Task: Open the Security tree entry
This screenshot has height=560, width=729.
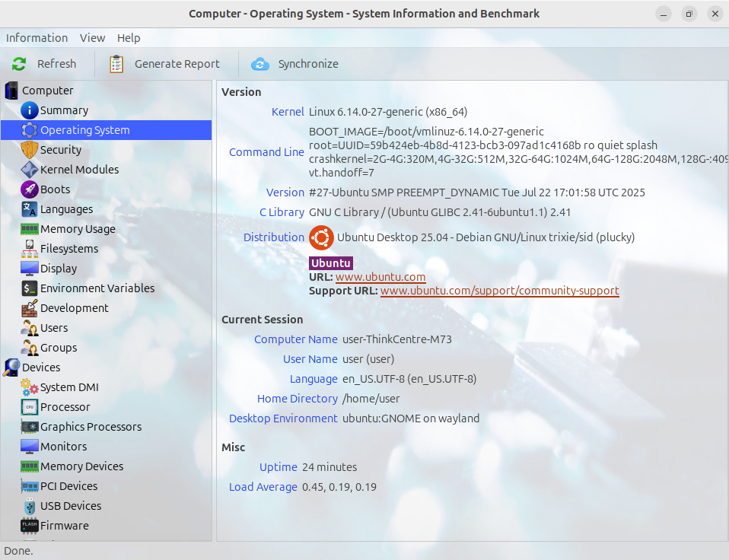Action: coord(60,150)
